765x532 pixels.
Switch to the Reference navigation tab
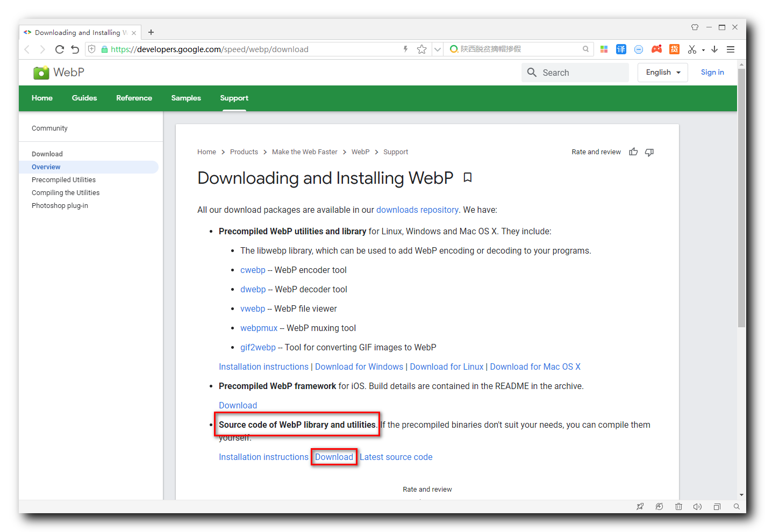pos(134,98)
